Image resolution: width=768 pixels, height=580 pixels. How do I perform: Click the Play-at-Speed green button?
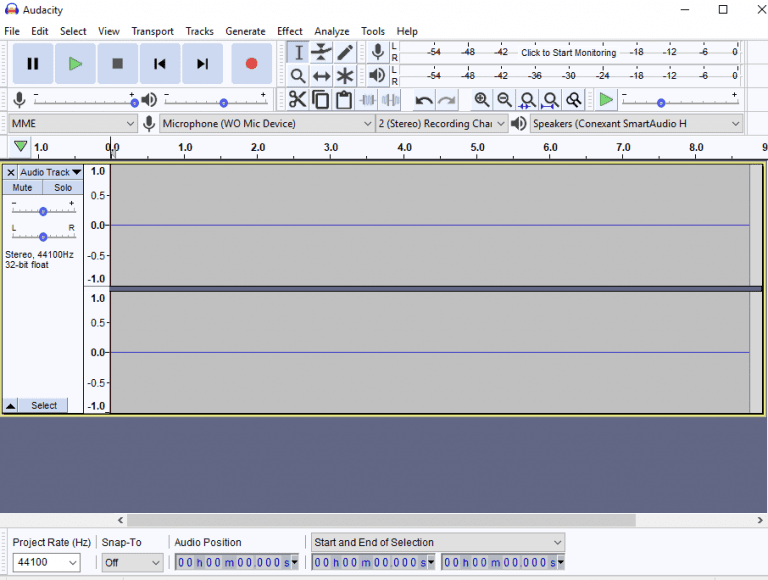pyautogui.click(x=606, y=100)
